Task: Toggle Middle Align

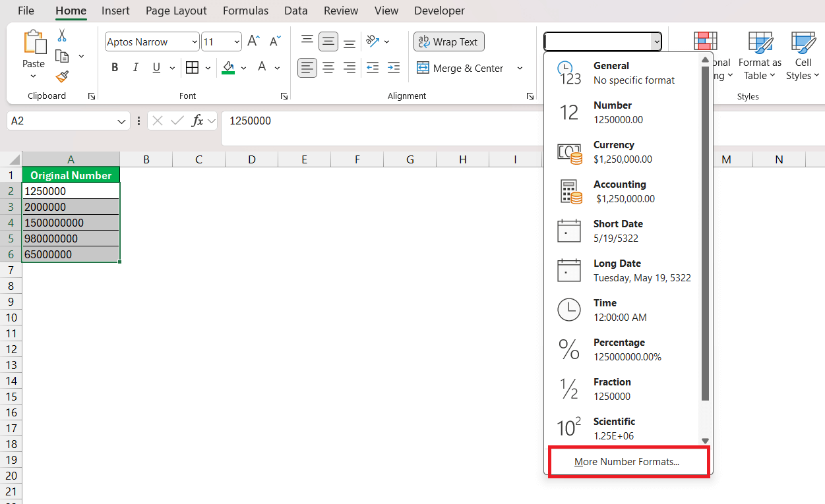Action: coord(328,42)
